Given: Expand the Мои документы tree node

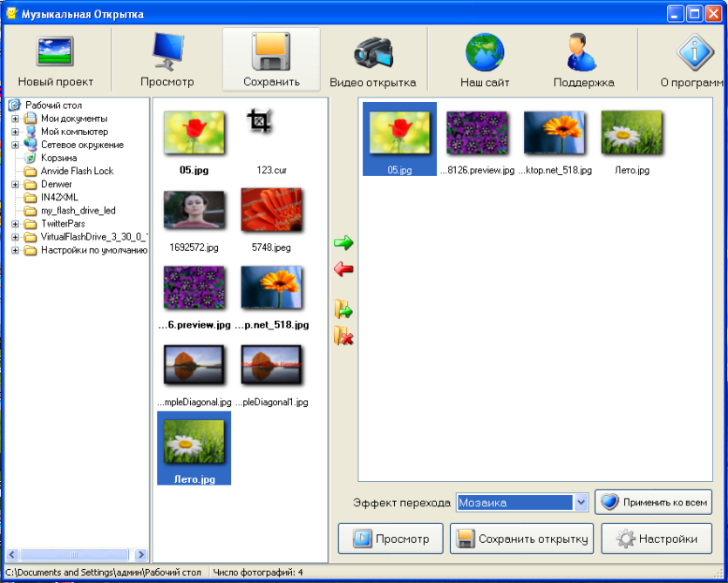Looking at the screenshot, I should click(16, 119).
